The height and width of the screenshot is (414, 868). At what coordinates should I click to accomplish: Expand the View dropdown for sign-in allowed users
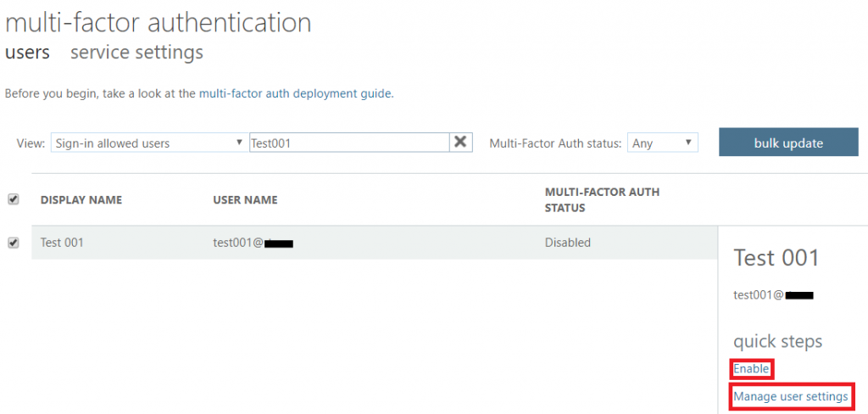(x=148, y=143)
